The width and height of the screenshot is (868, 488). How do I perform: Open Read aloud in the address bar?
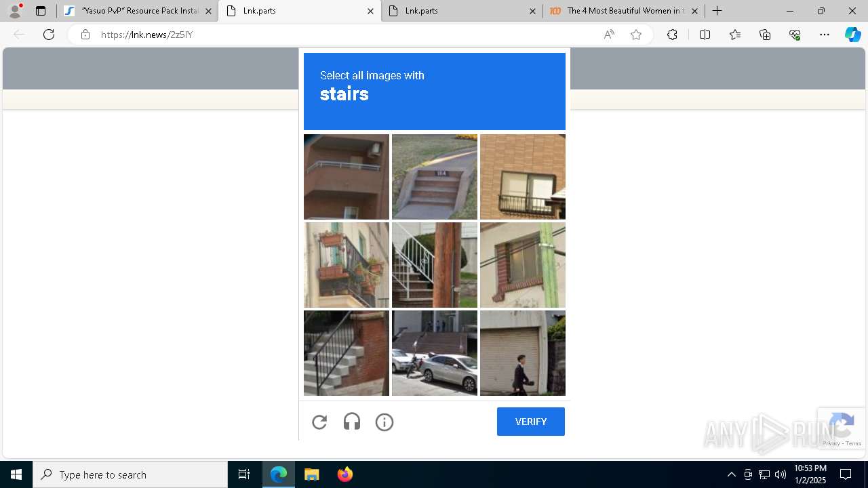(x=609, y=35)
